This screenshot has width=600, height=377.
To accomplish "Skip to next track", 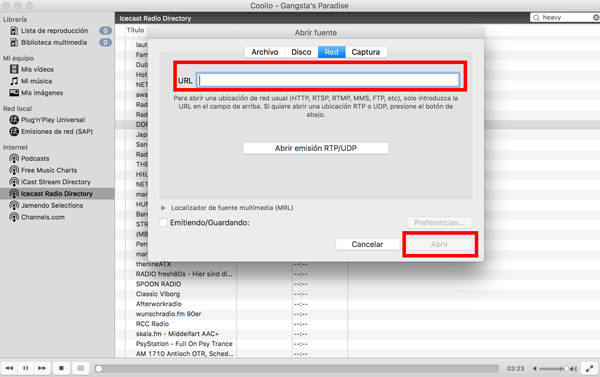I will (42, 368).
